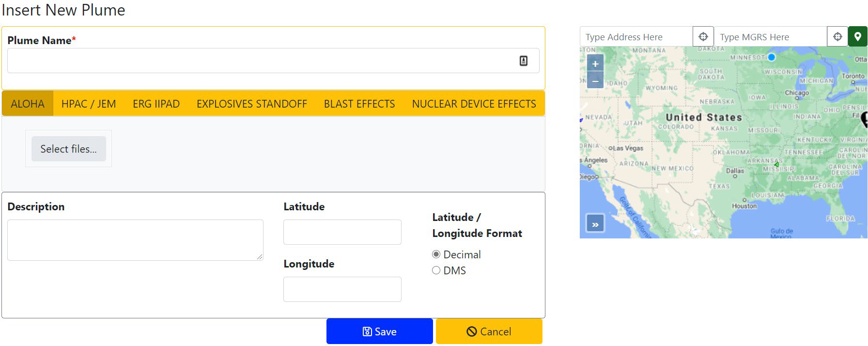The height and width of the screenshot is (346, 868).
Task: Click the contact icon in Plume Name field
Action: click(x=523, y=61)
